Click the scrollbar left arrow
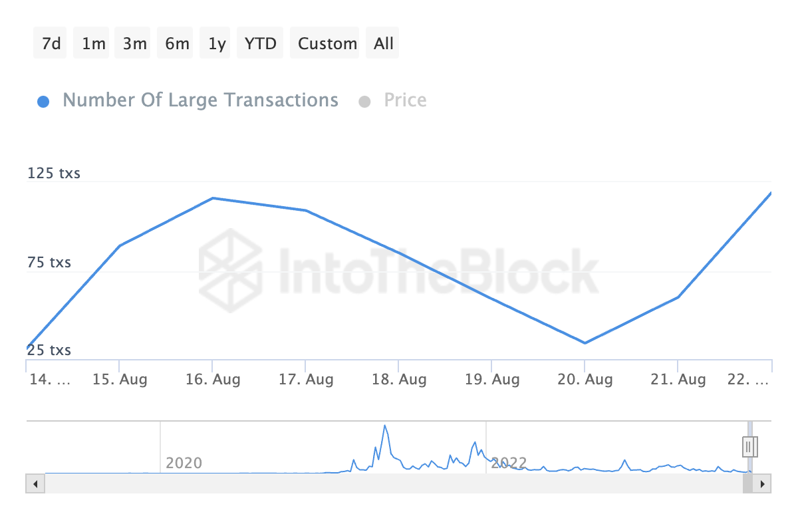Screen dimensions: 798x532 point(35,483)
